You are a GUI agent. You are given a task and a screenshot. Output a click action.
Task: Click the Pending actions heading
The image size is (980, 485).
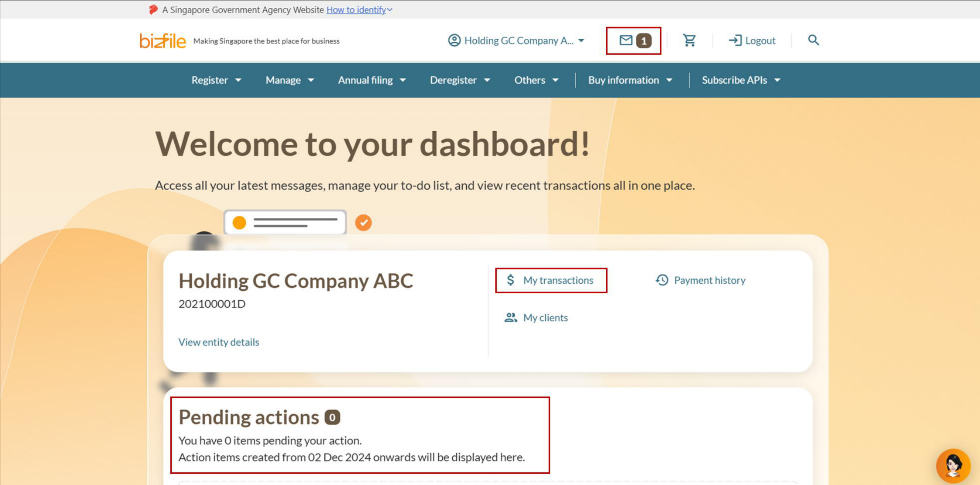coord(249,417)
